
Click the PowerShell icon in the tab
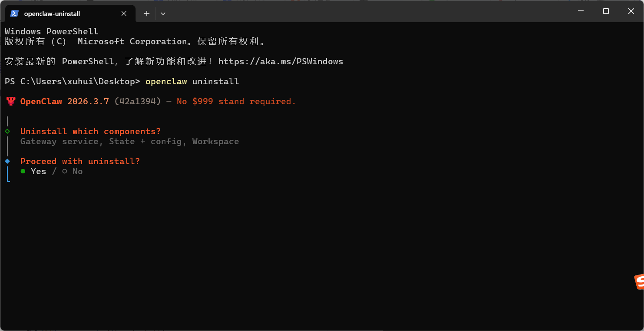point(14,13)
